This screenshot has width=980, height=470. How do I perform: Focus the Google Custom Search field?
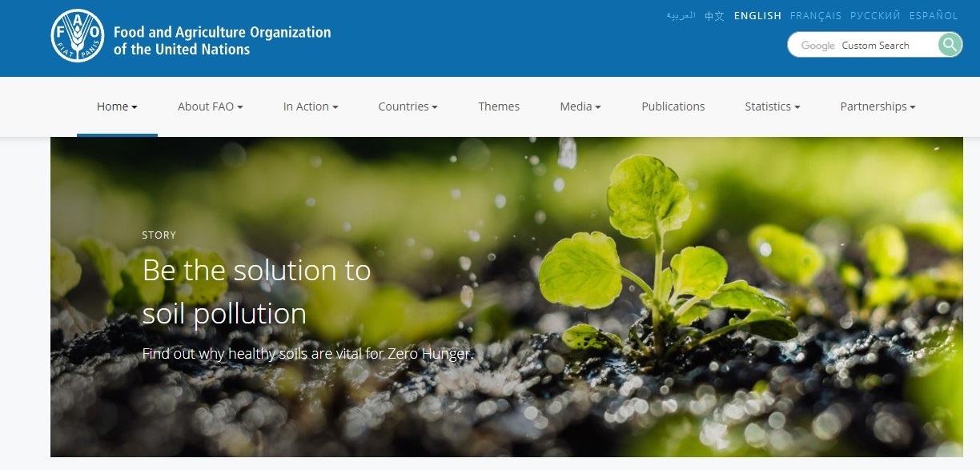coord(863,45)
